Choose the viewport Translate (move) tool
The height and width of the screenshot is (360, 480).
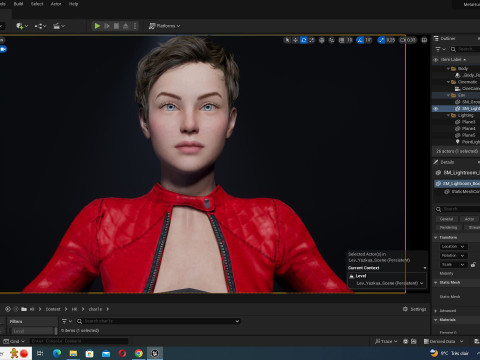295,40
